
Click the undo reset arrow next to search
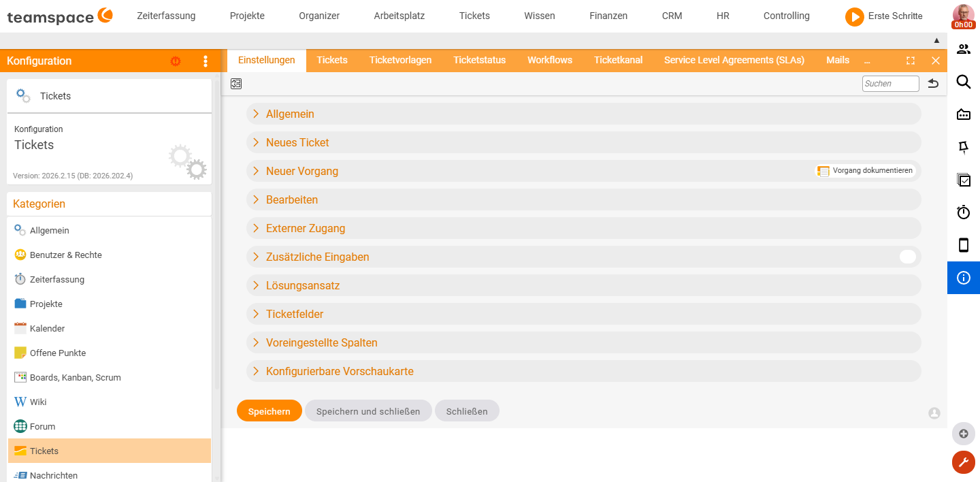933,84
